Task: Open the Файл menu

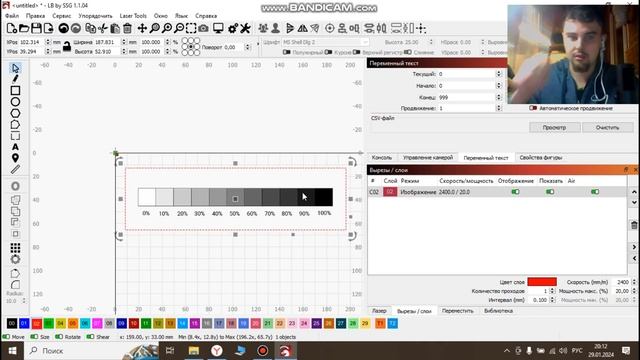Action: tap(12, 16)
